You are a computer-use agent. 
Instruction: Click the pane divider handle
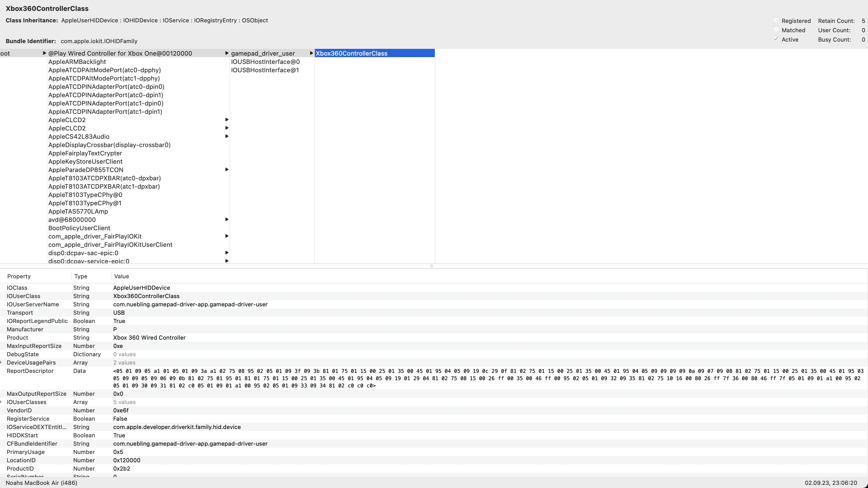[431, 266]
